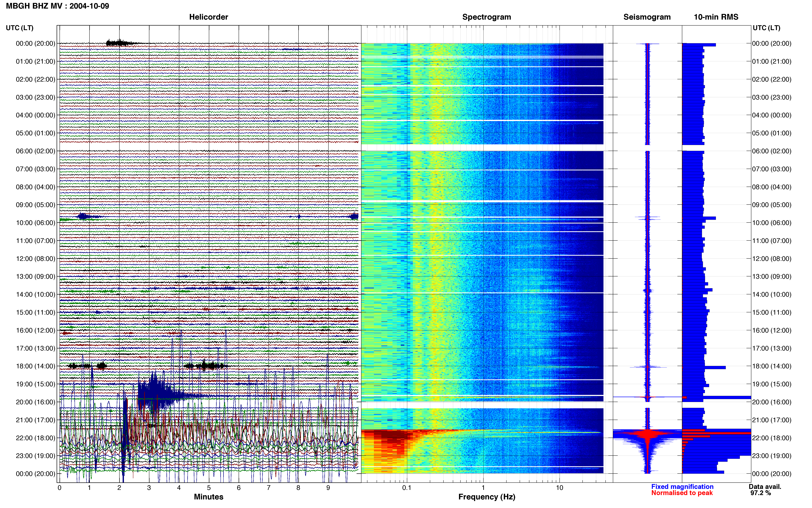Image resolution: width=812 pixels, height=508 pixels.
Task: Click the 'Helicorder' panel heading
Action: click(x=209, y=17)
